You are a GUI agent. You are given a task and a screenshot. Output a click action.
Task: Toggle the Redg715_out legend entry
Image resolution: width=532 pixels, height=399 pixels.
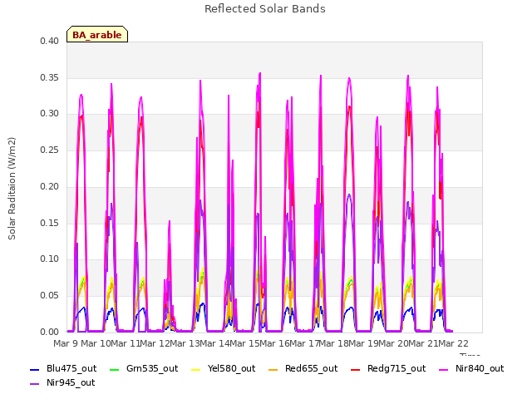388,368
